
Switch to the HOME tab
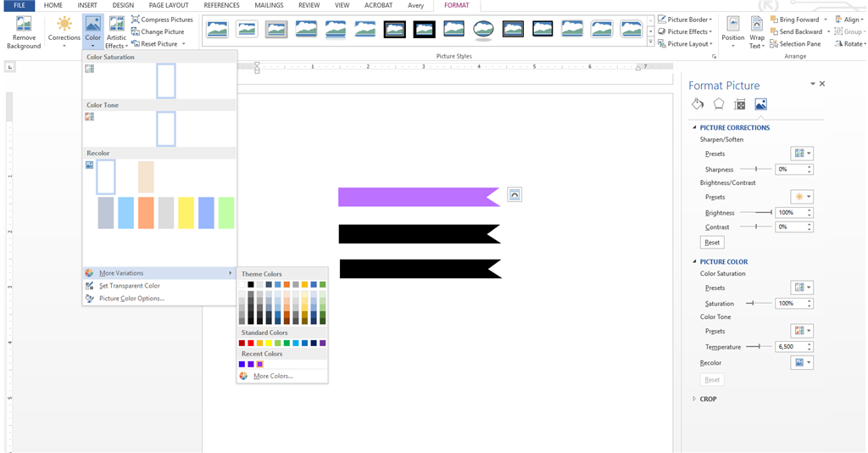(x=53, y=6)
